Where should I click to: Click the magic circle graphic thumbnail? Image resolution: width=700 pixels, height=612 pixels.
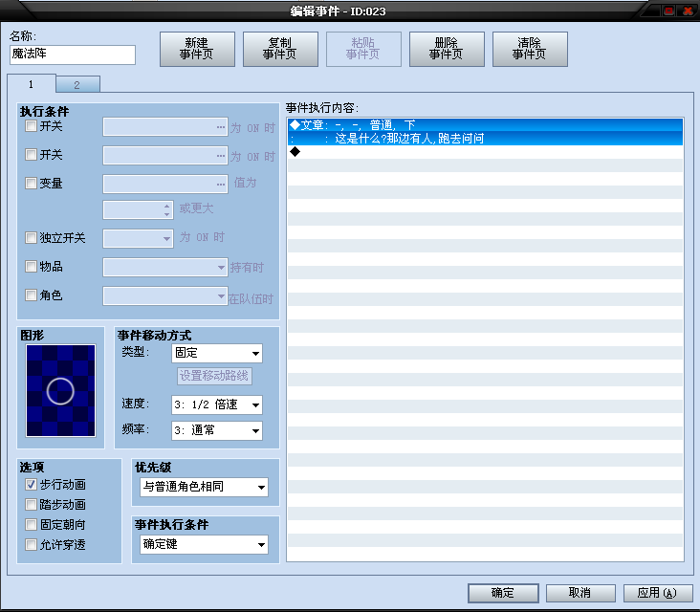click(x=60, y=390)
